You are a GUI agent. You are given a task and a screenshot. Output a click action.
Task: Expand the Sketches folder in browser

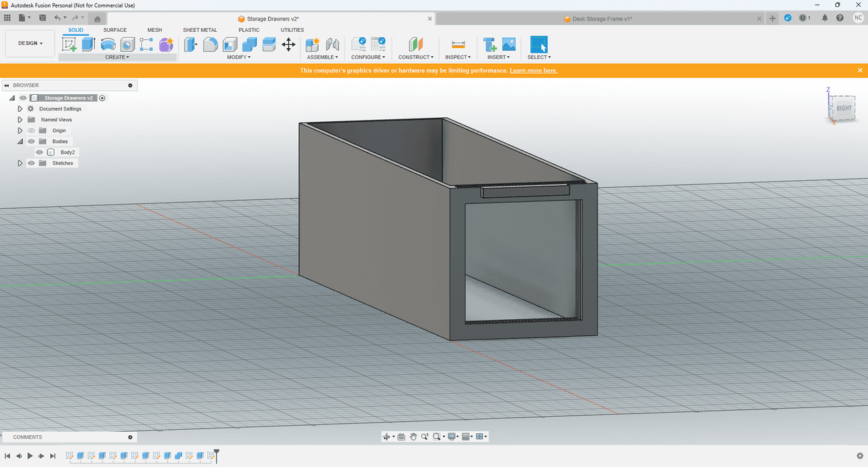(20, 163)
